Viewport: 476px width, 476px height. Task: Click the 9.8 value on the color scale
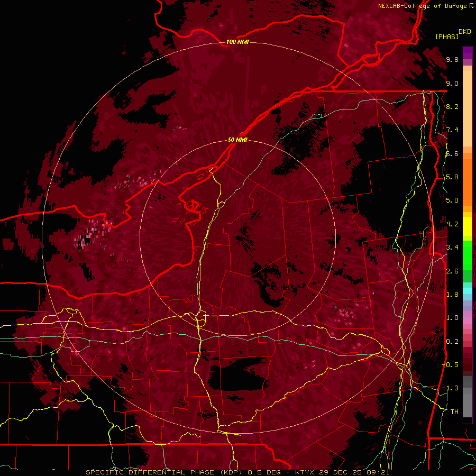click(452, 60)
